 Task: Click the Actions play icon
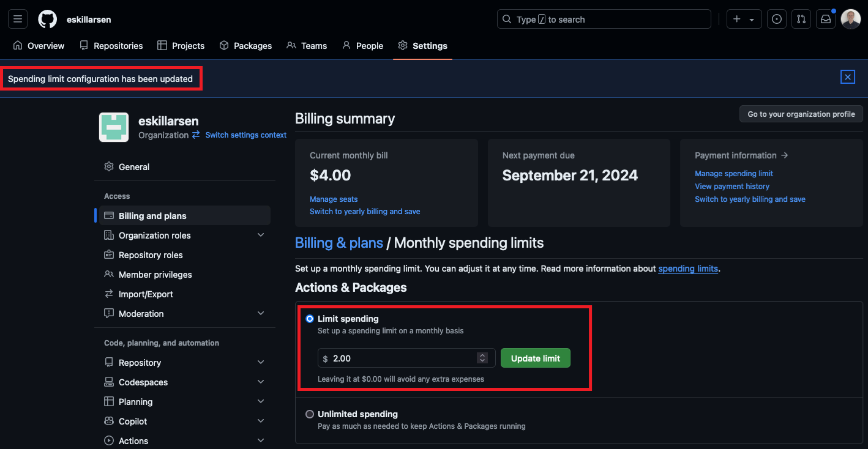(x=109, y=441)
